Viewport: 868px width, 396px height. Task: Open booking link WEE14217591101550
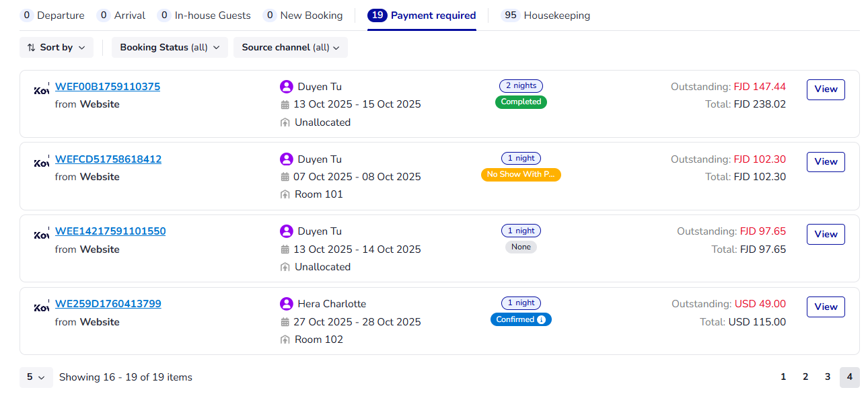point(110,231)
